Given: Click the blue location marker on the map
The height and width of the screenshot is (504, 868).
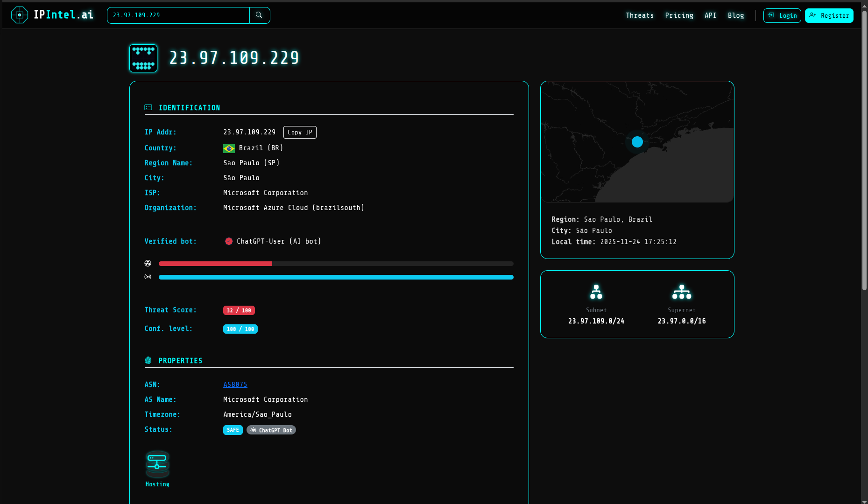Looking at the screenshot, I should pyautogui.click(x=637, y=142).
